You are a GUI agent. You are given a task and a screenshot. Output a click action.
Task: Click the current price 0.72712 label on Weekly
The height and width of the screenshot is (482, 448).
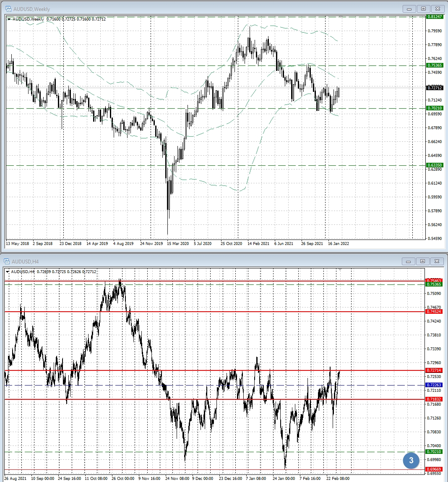[434, 88]
